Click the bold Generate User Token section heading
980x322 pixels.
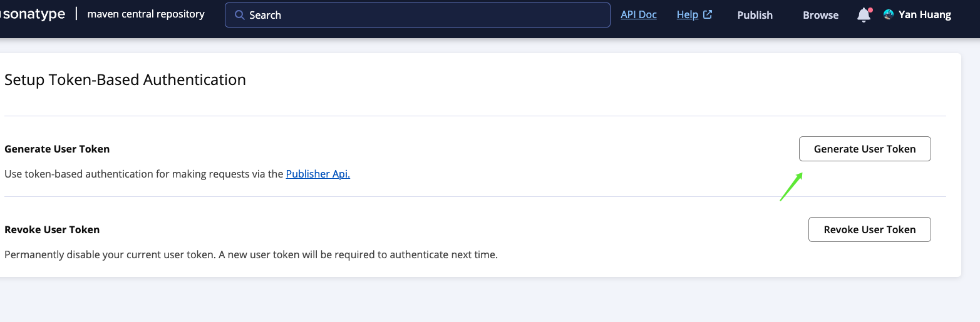57,149
